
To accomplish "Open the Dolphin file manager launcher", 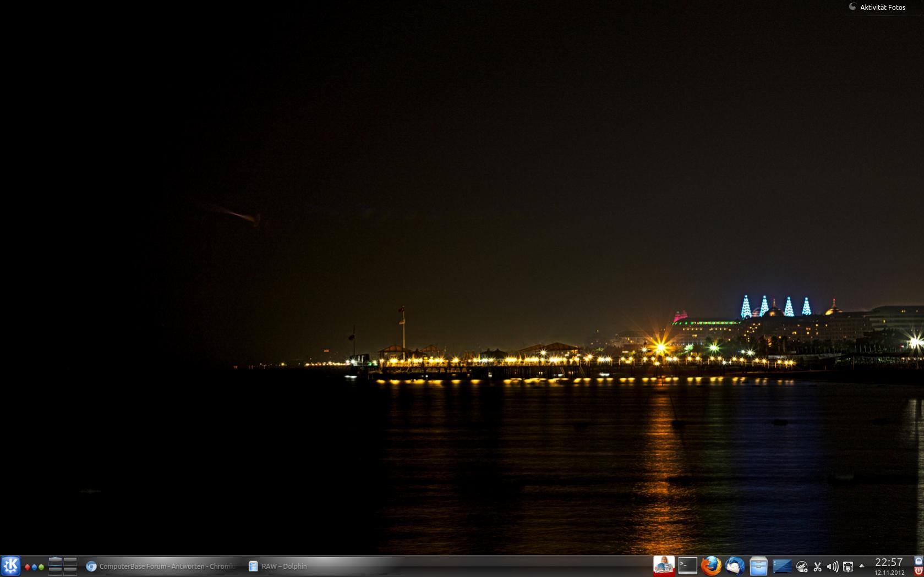I will click(758, 566).
